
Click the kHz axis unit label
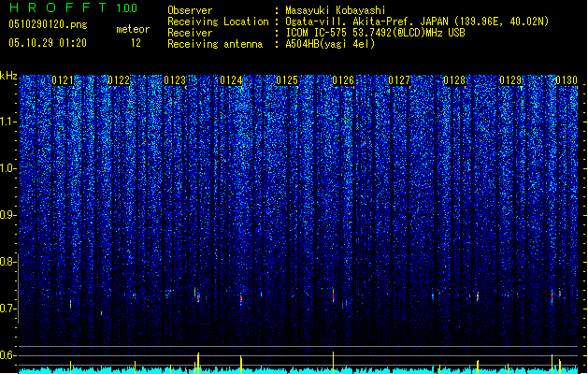point(8,76)
